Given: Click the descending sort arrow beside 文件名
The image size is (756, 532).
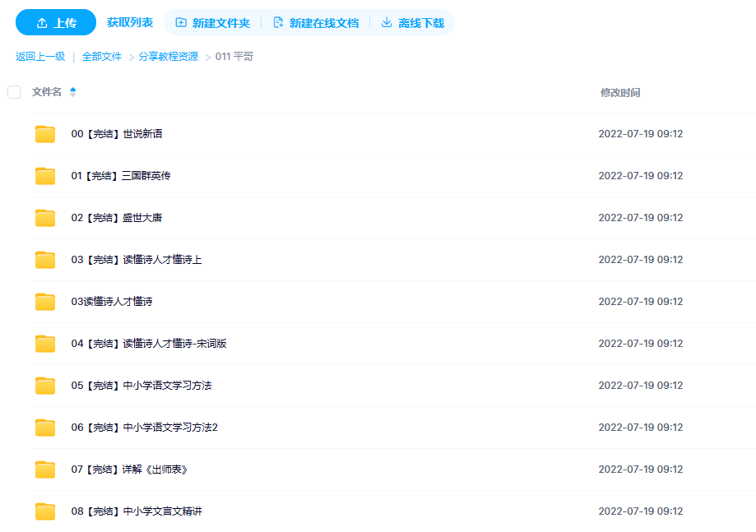Looking at the screenshot, I should pyautogui.click(x=72, y=95).
